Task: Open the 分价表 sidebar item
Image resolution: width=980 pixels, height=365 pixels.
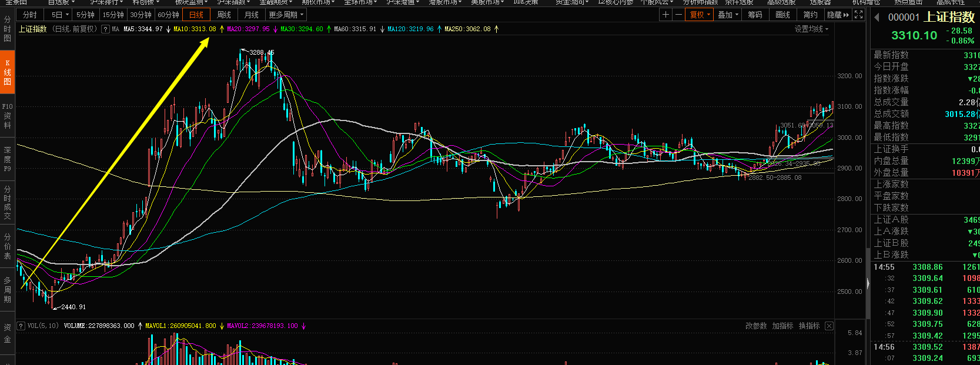Action: coord(7,246)
